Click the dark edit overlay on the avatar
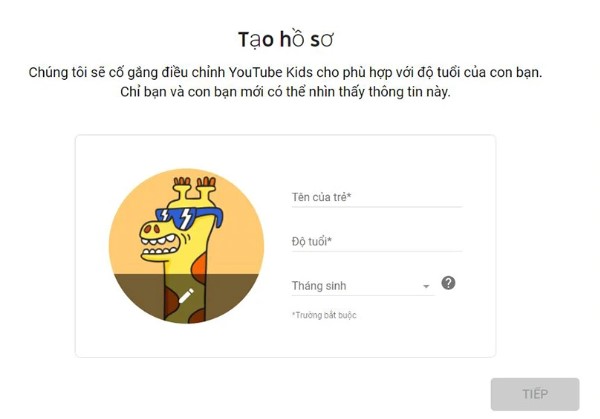The height and width of the screenshot is (419, 600). (x=186, y=298)
